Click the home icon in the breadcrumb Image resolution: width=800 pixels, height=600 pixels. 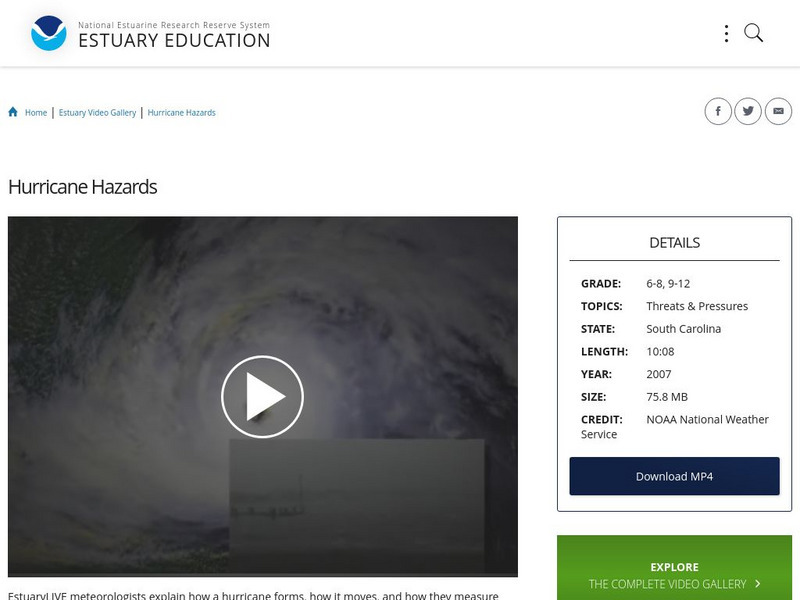(x=11, y=111)
